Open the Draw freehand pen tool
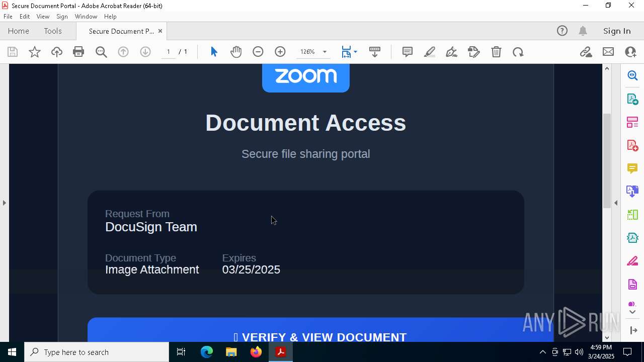Viewport: 644px width, 362px height. click(x=452, y=52)
